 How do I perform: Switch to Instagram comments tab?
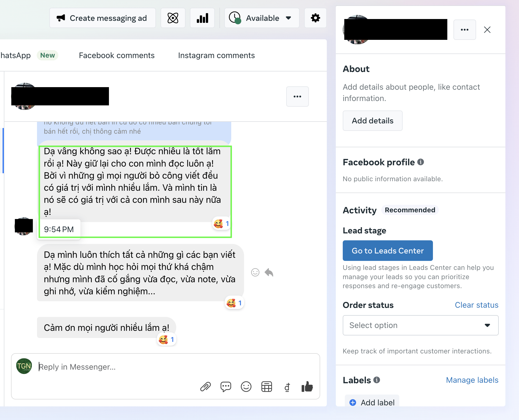(x=216, y=56)
